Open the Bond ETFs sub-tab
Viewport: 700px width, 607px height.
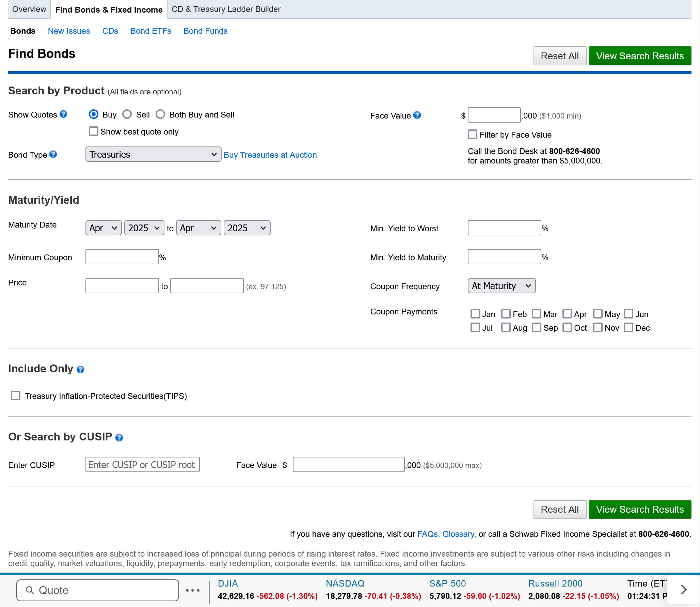(x=150, y=31)
